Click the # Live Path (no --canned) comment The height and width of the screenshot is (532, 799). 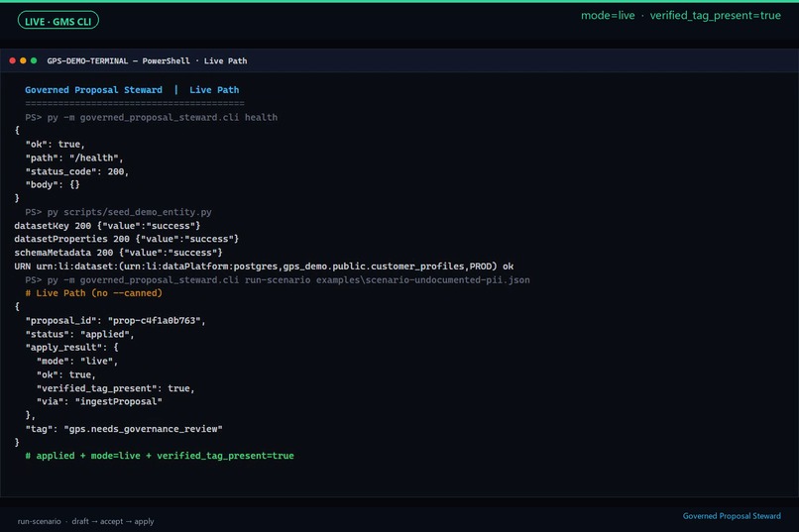click(94, 293)
